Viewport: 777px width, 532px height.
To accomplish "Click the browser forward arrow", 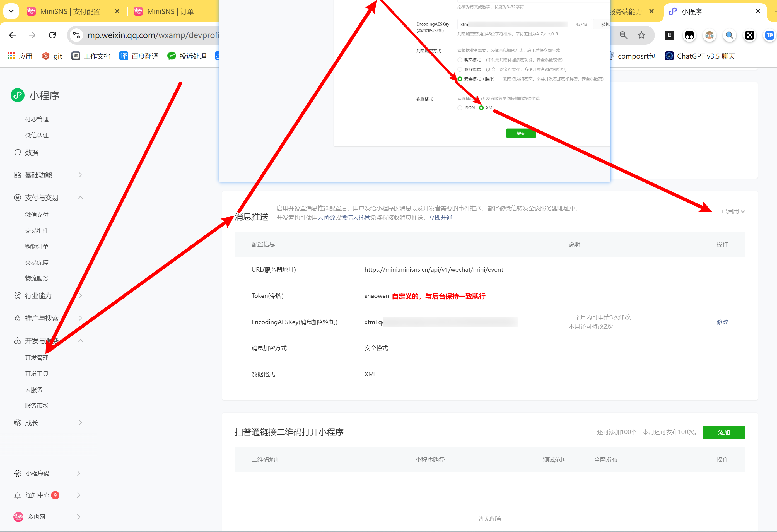I will point(32,35).
